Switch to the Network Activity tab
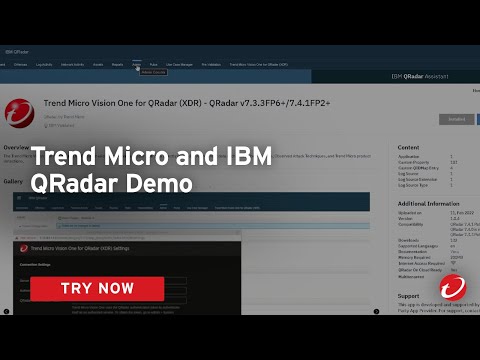The image size is (480, 360). (72, 64)
